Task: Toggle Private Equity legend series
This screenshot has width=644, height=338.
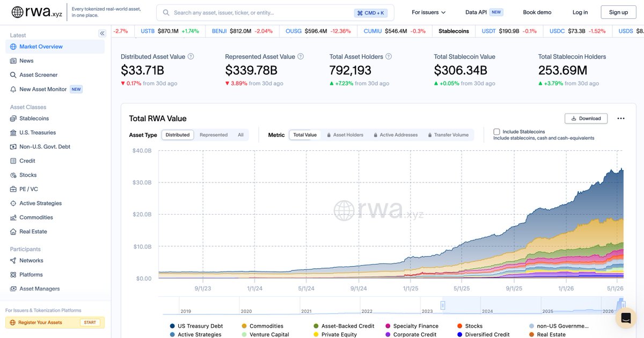Action: pos(334,334)
